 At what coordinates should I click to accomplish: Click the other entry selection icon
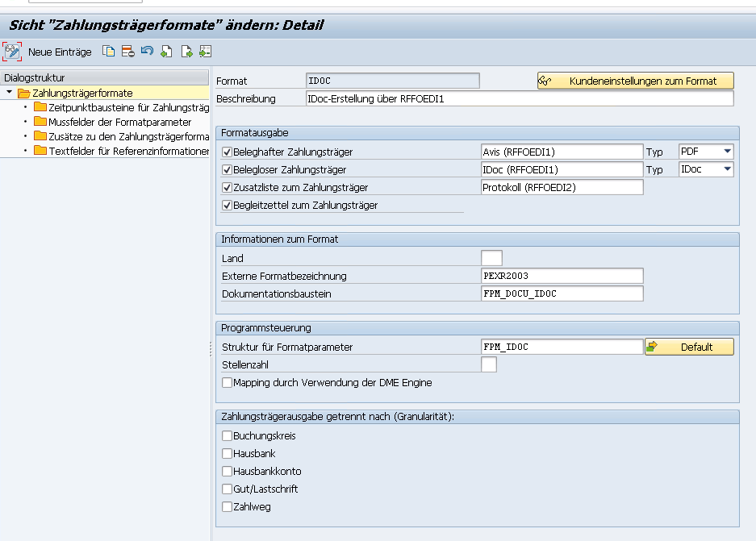click(x=205, y=52)
